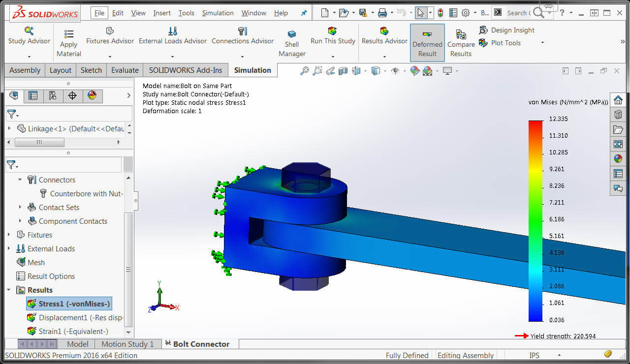Switch to the Evaluate tab
The height and width of the screenshot is (364, 630).
[125, 70]
